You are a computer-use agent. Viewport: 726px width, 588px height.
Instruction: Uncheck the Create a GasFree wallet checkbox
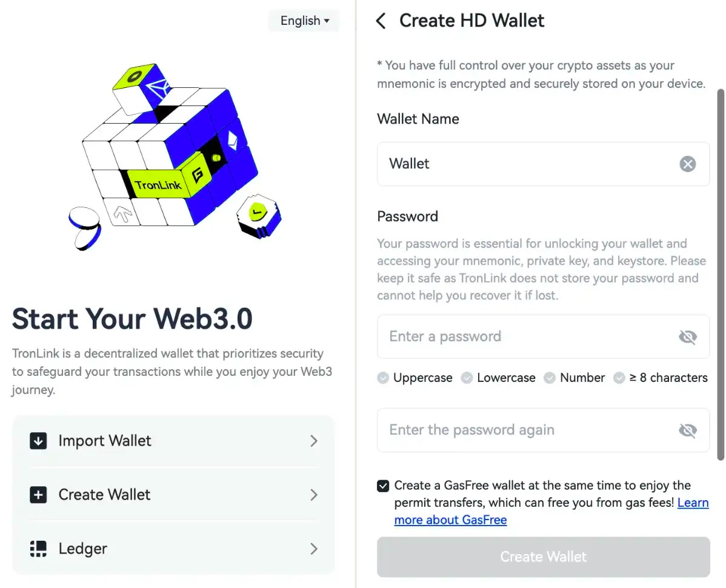pyautogui.click(x=383, y=486)
